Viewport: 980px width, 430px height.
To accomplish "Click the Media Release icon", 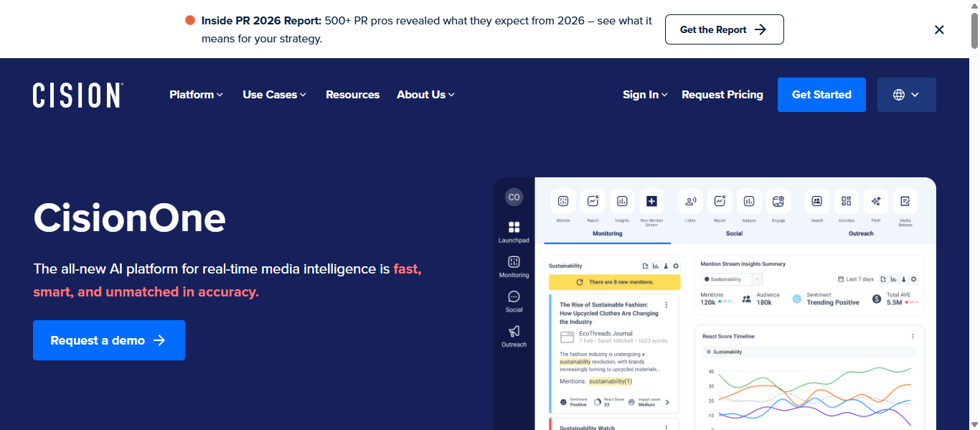I will point(905,202).
